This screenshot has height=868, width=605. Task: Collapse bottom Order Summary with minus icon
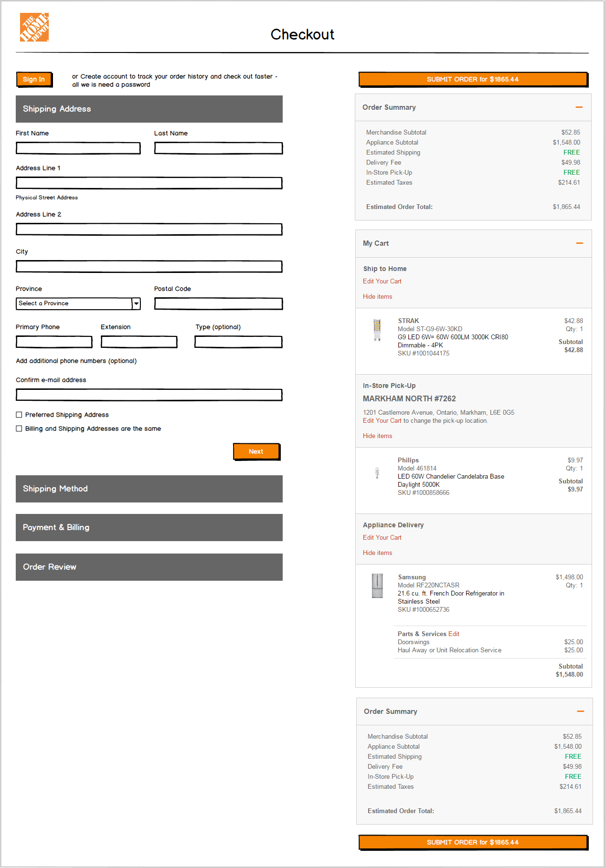pyautogui.click(x=581, y=711)
